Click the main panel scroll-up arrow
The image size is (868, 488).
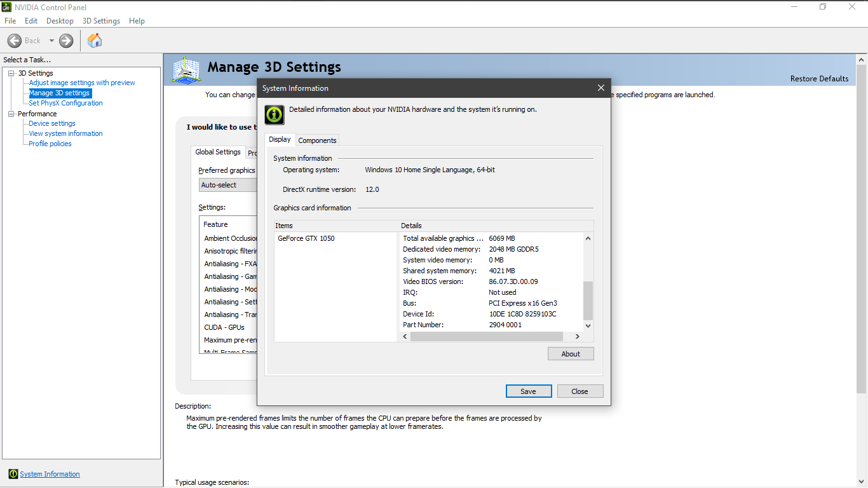pyautogui.click(x=861, y=60)
